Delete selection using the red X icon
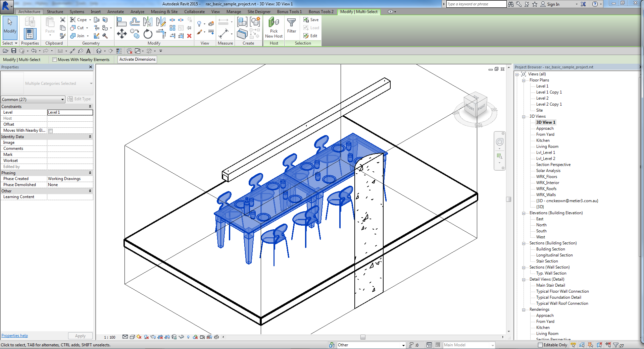The width and height of the screenshot is (644, 349). pyautogui.click(x=189, y=36)
